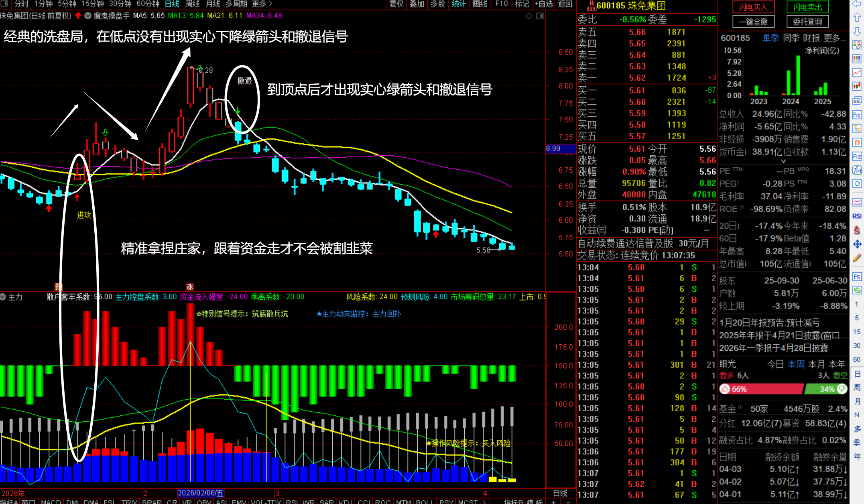Image resolution: width=864 pixels, height=504 pixels.
Task: Select the 60分钟 period tab
Action: [x=148, y=4]
